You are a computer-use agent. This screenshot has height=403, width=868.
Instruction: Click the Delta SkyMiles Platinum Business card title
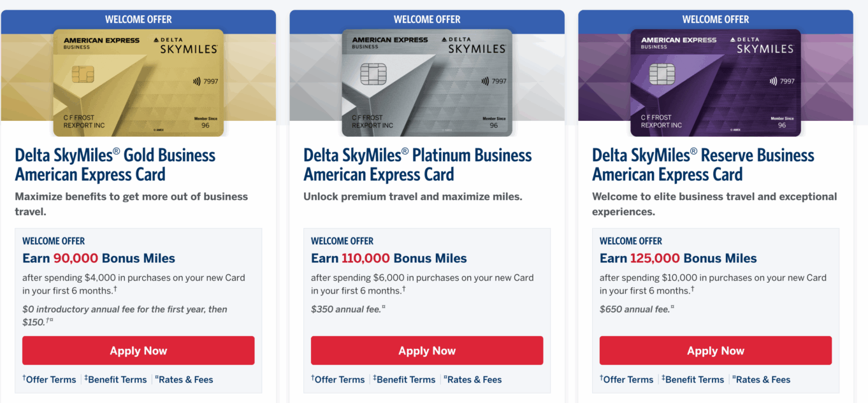[x=417, y=164]
